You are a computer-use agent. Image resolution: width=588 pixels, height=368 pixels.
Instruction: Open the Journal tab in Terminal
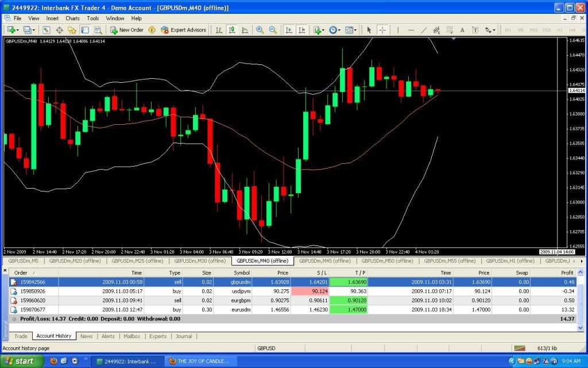point(184,336)
